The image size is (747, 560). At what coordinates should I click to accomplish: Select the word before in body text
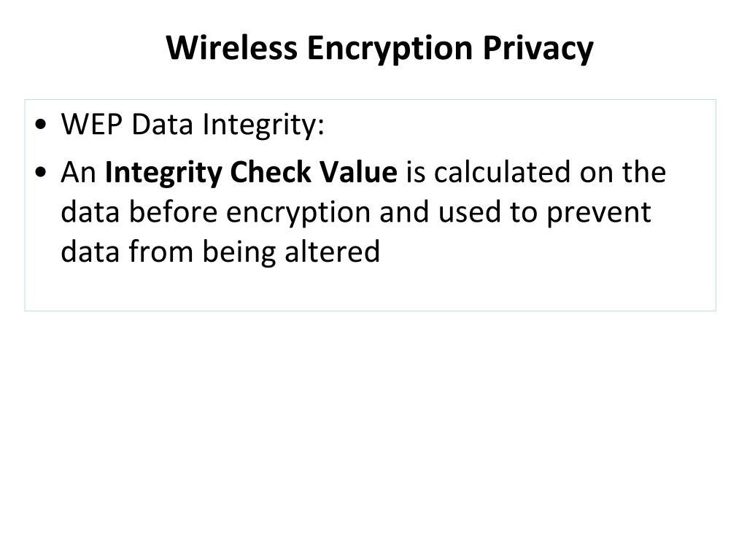(174, 212)
